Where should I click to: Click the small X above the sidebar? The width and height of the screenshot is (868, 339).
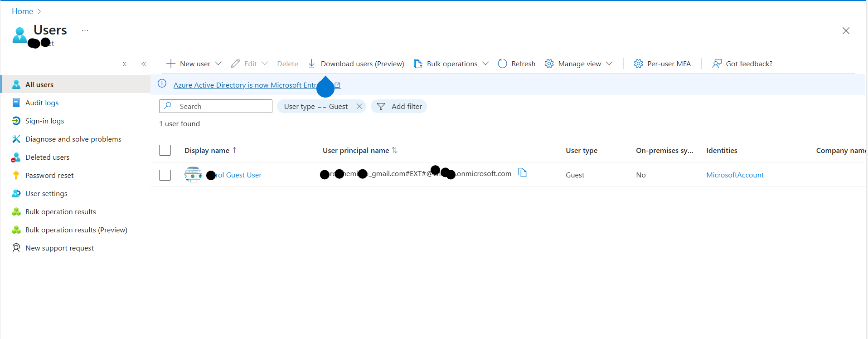124,64
